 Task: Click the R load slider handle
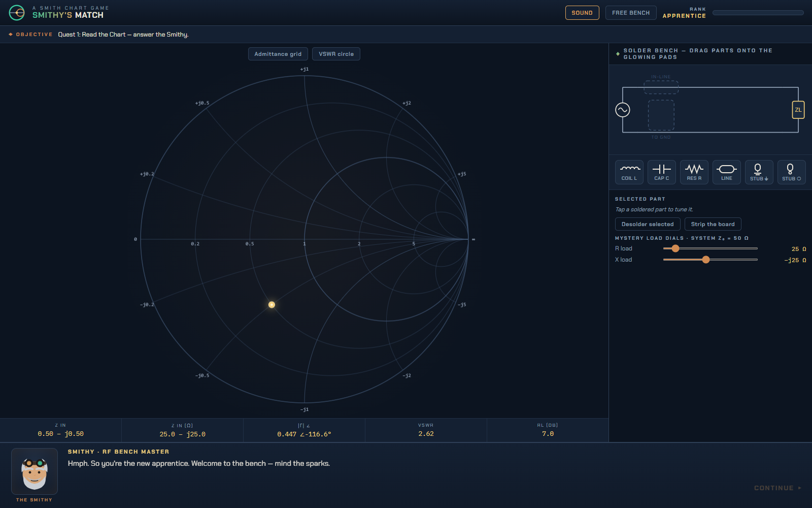675,248
